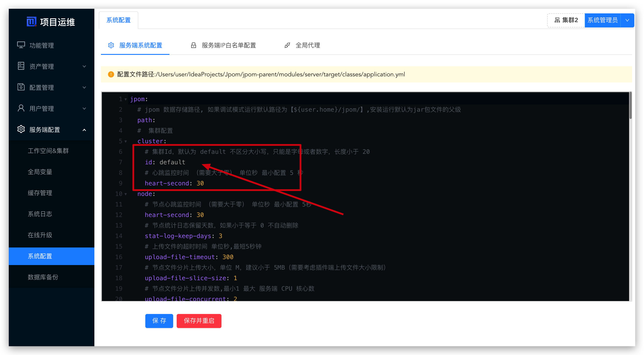644x355 pixels.
Task: Switch to the 全局代理 tab
Action: (308, 45)
